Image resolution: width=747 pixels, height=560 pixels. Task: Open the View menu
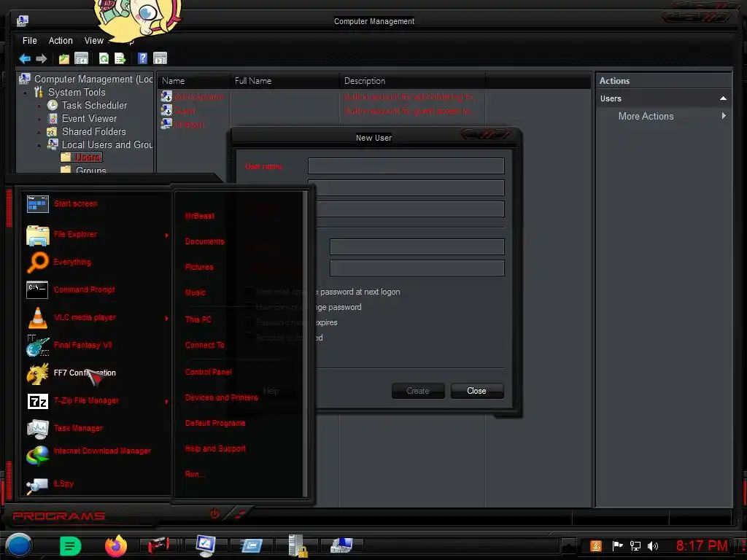coord(94,41)
